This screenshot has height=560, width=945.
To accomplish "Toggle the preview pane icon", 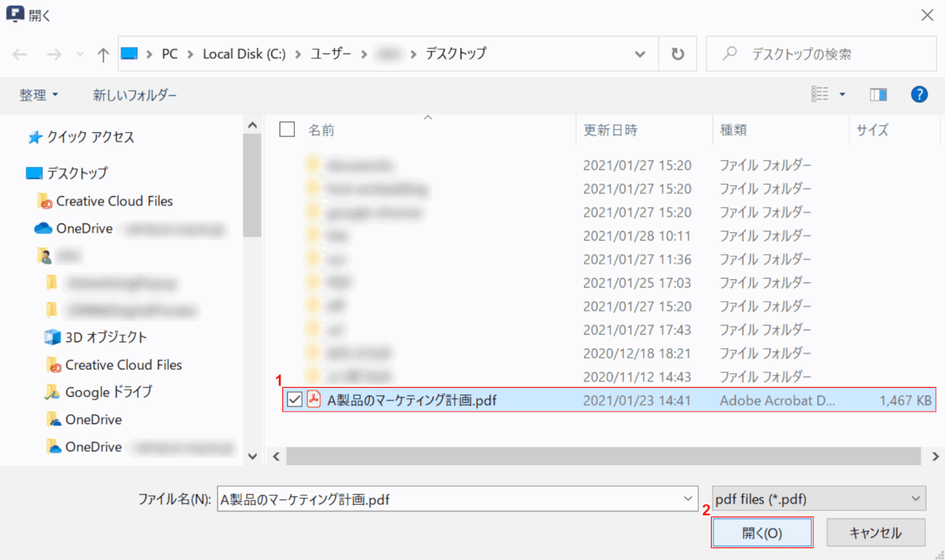I will (878, 94).
